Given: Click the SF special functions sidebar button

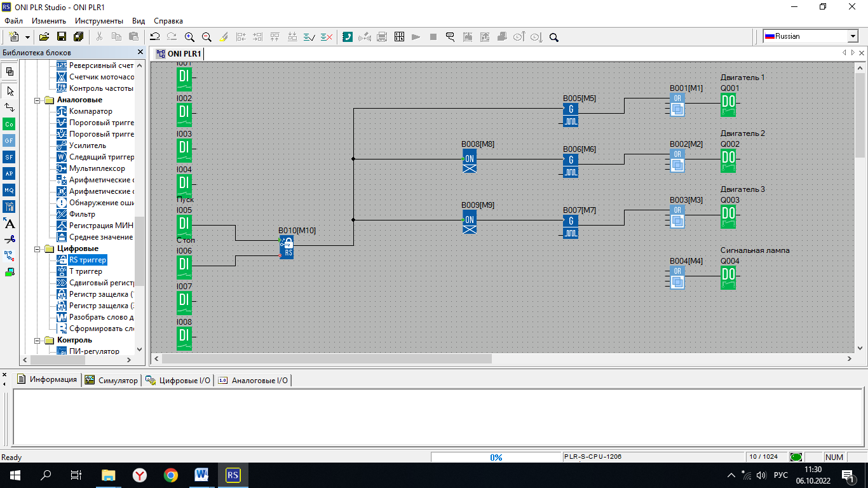Looking at the screenshot, I should click(x=10, y=157).
